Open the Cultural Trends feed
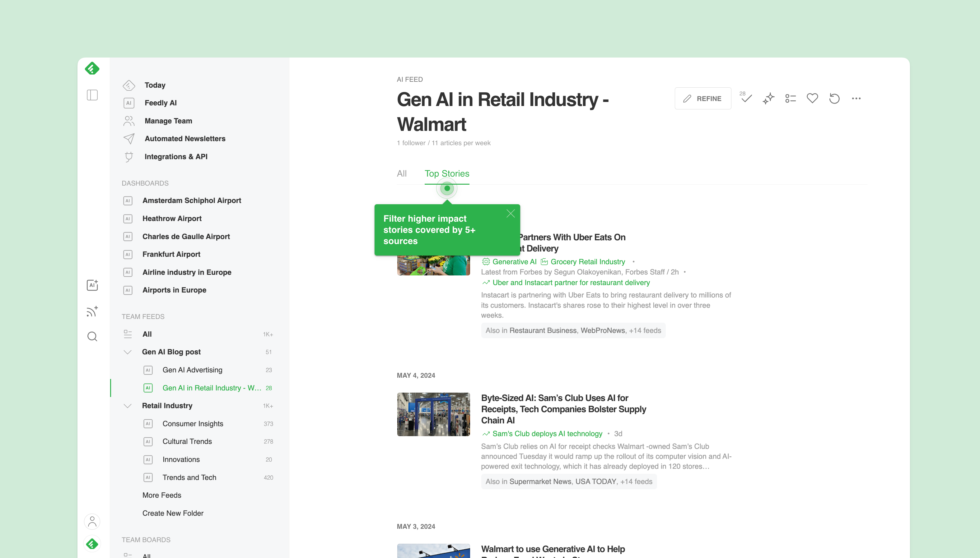This screenshot has height=558, width=980. [x=187, y=441]
